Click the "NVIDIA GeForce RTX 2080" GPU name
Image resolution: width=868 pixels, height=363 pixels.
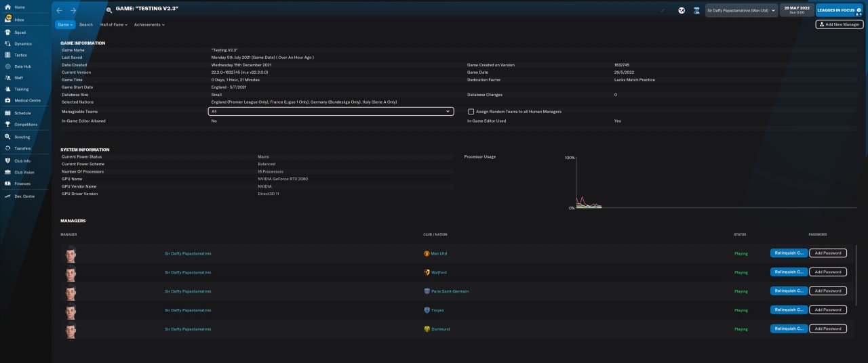coord(283,179)
